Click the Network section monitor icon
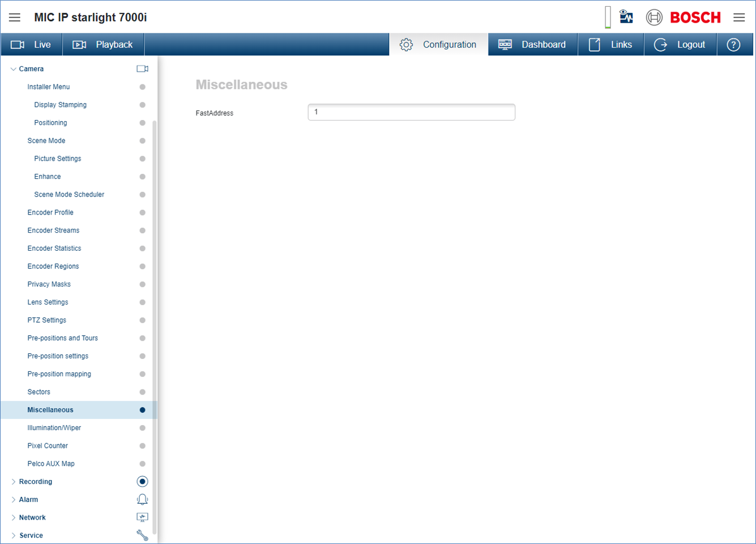The width and height of the screenshot is (756, 544). click(142, 517)
